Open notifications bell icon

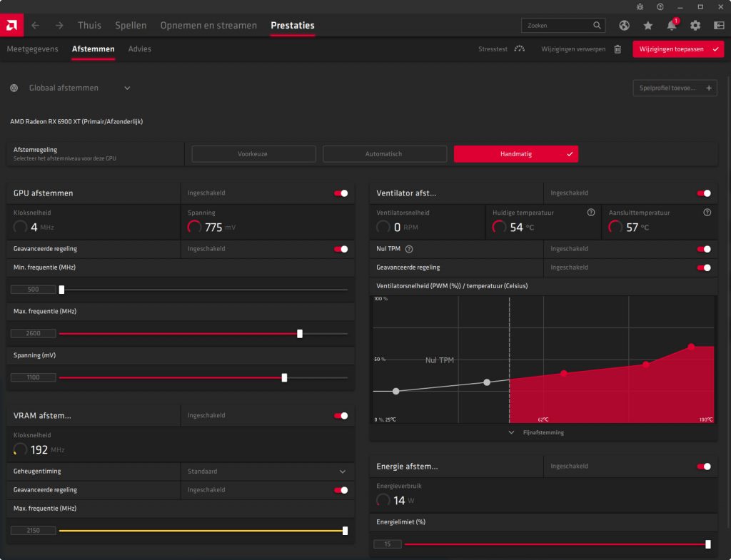(x=672, y=26)
